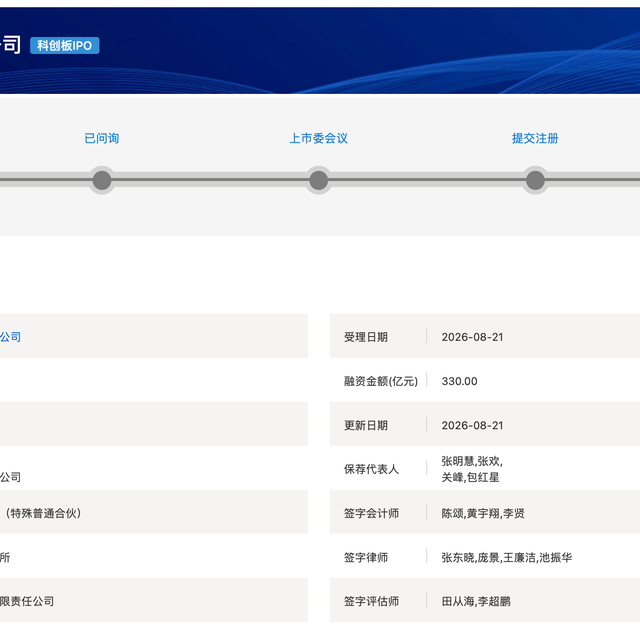The image size is (640, 640).
Task: Click the 更新日期 date value
Action: 472,425
